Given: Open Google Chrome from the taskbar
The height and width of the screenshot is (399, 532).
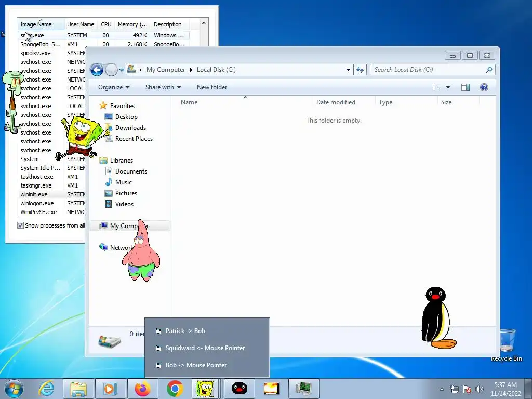Looking at the screenshot, I should (175, 389).
